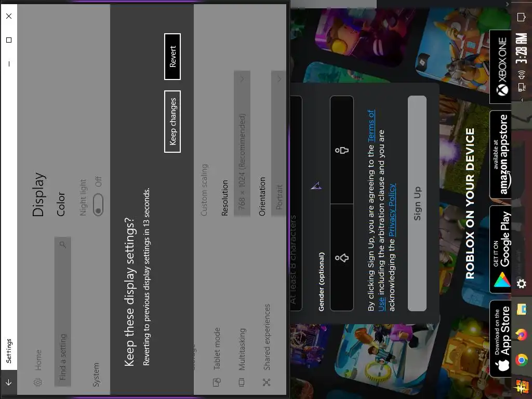Open the Get it on Google Play badge

(500, 249)
